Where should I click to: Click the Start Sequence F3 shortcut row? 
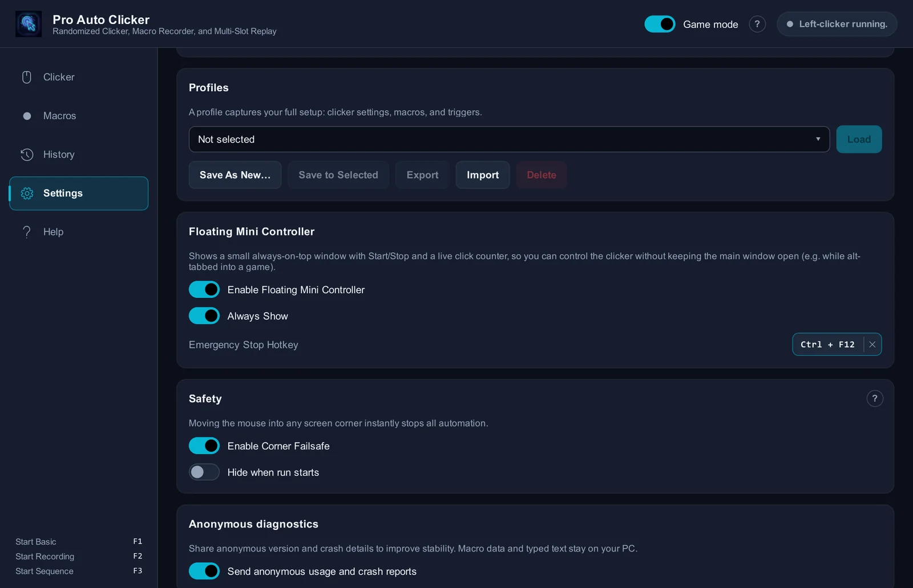[x=79, y=571]
